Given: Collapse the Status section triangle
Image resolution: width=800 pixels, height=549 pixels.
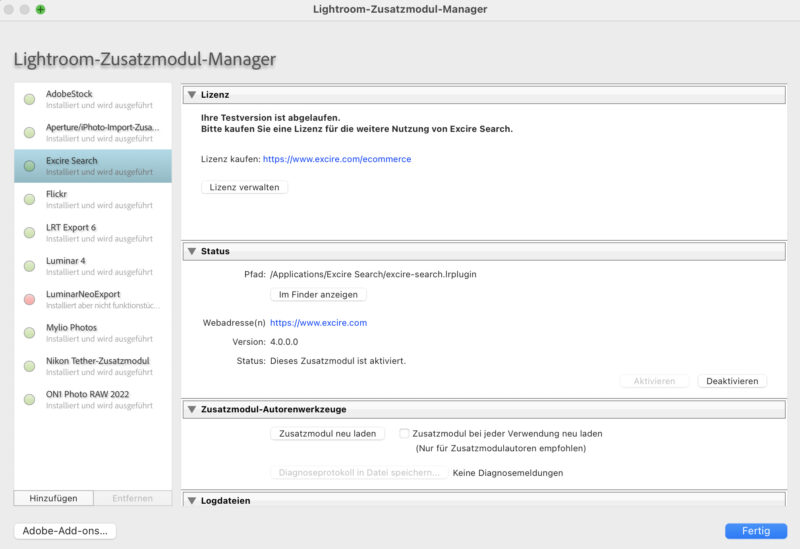Looking at the screenshot, I should [x=192, y=251].
